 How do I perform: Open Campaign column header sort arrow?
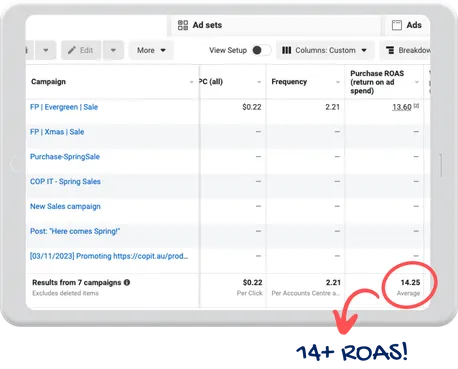pos(191,82)
